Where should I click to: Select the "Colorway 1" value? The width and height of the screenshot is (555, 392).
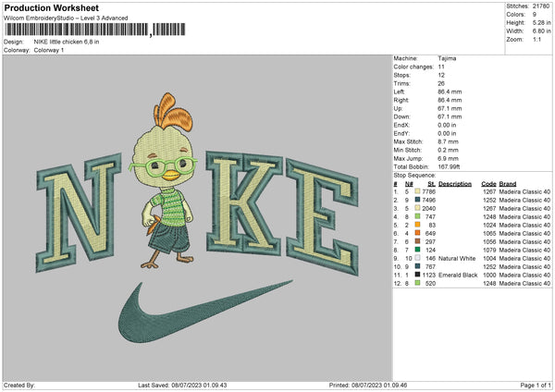coord(49,50)
